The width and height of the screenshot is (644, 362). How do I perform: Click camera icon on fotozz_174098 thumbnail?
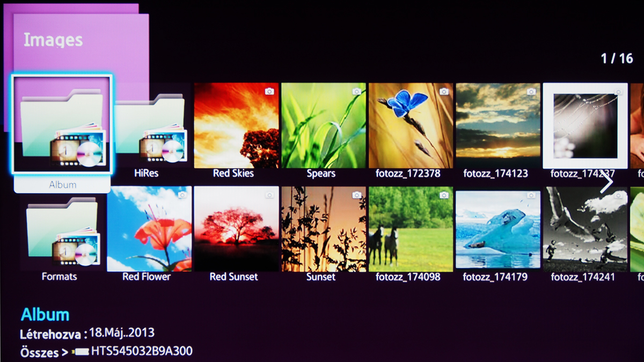pyautogui.click(x=444, y=195)
